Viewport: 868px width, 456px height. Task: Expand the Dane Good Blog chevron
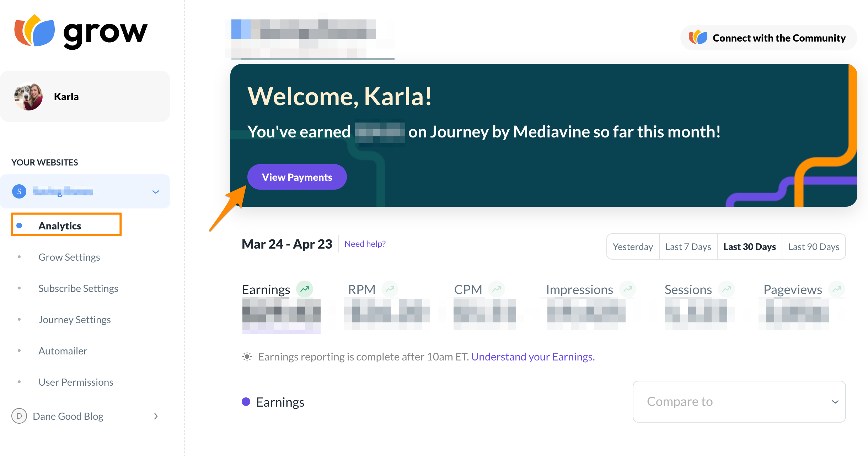coord(155,416)
